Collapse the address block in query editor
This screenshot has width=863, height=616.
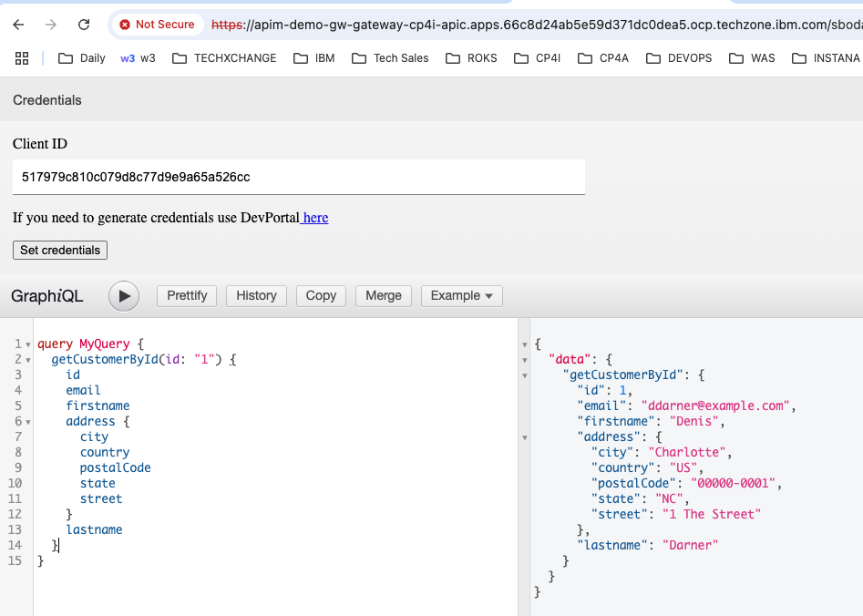pyautogui.click(x=28, y=422)
